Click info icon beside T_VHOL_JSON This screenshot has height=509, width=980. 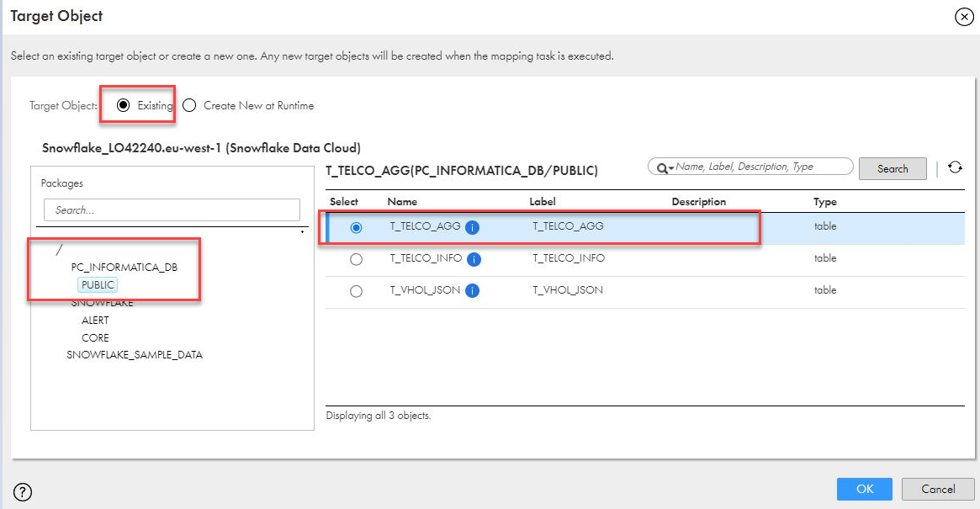coord(472,291)
